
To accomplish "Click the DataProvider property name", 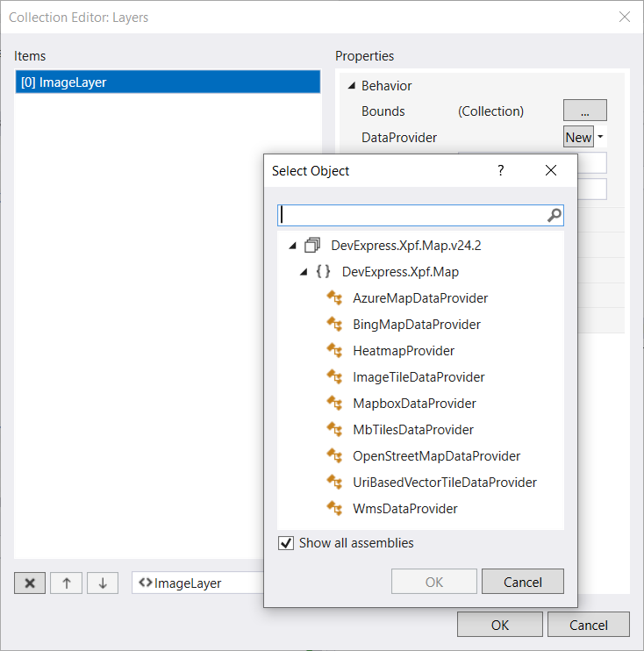I will (399, 137).
